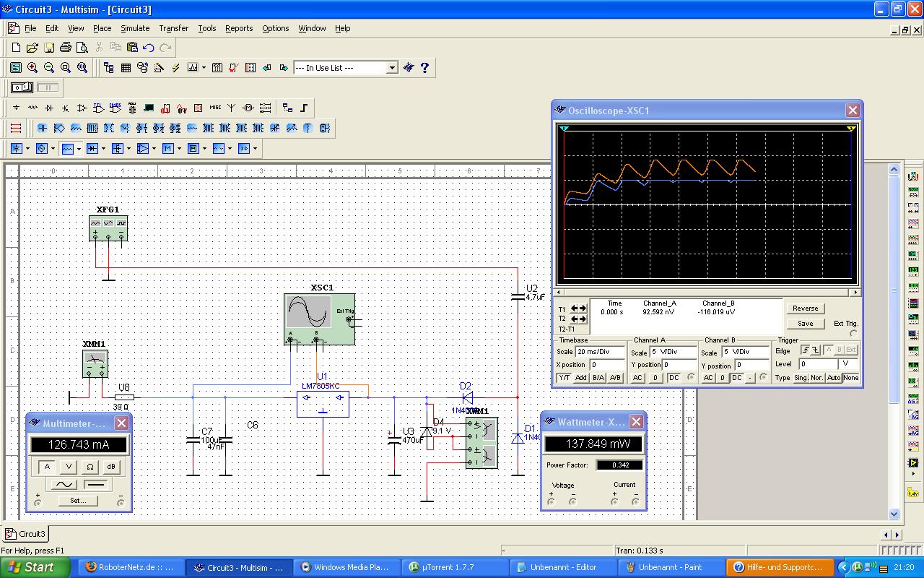
Task: Place a CMOS component
Action: [115, 108]
